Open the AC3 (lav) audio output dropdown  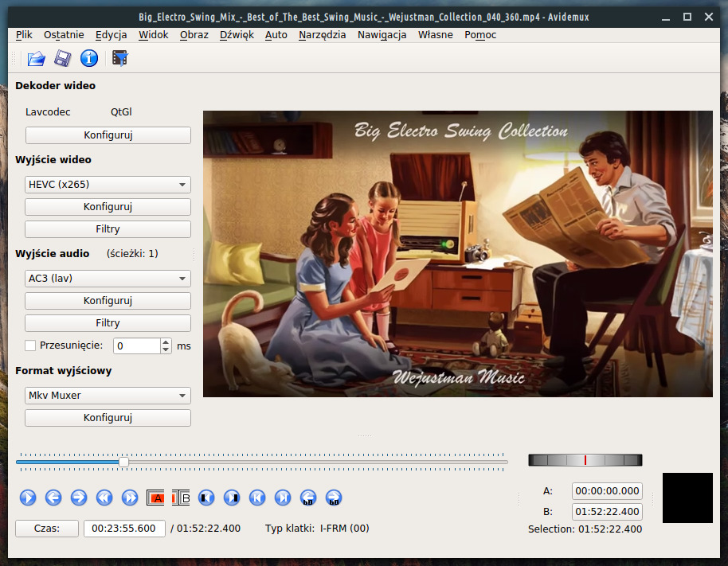pos(108,279)
